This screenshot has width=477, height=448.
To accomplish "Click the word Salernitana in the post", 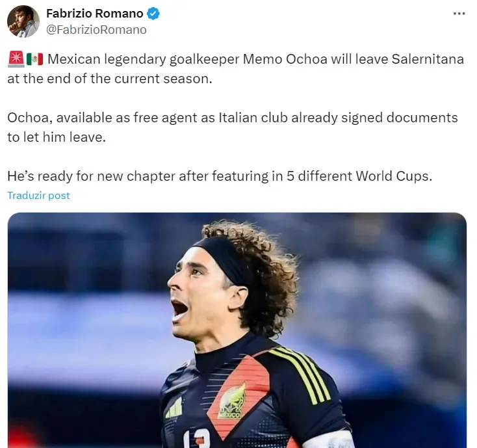I will 428,59.
